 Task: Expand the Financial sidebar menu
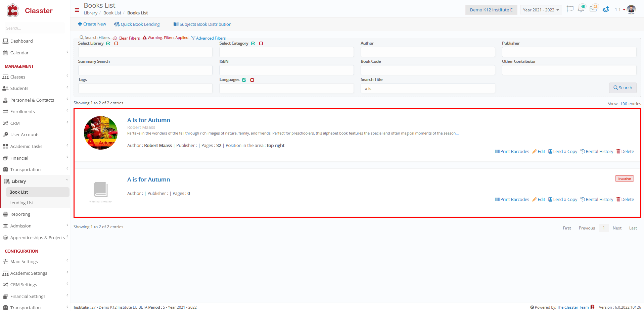35,158
